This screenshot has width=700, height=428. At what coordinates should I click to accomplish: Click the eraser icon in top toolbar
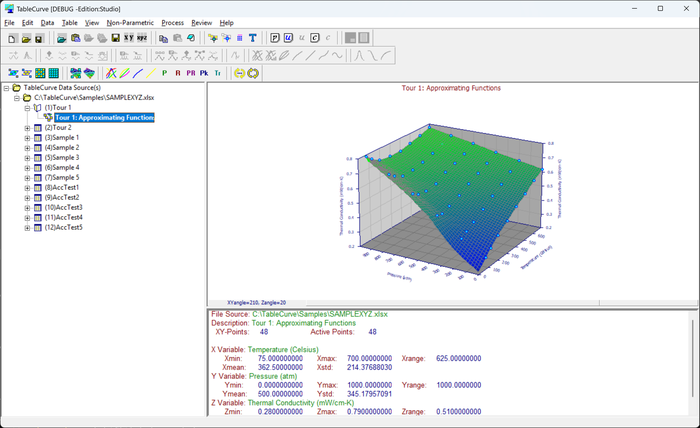tap(191, 38)
